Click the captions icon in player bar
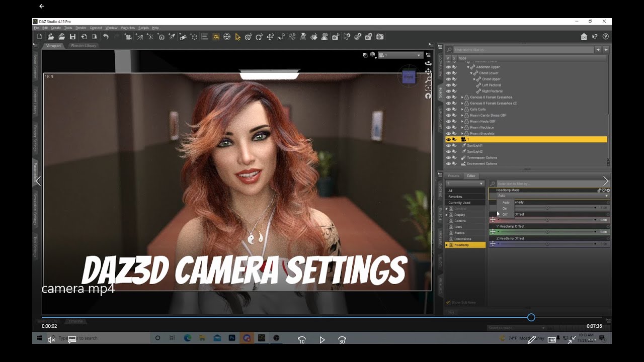This screenshot has width=644, height=362. click(x=72, y=340)
